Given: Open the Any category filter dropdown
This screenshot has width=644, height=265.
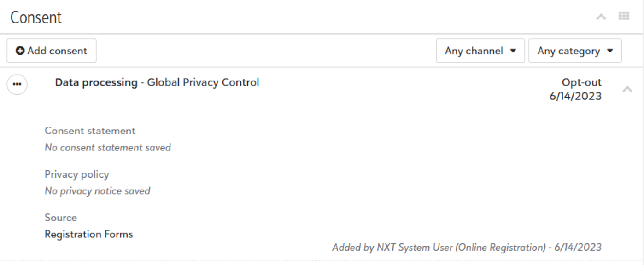Looking at the screenshot, I should 575,51.
